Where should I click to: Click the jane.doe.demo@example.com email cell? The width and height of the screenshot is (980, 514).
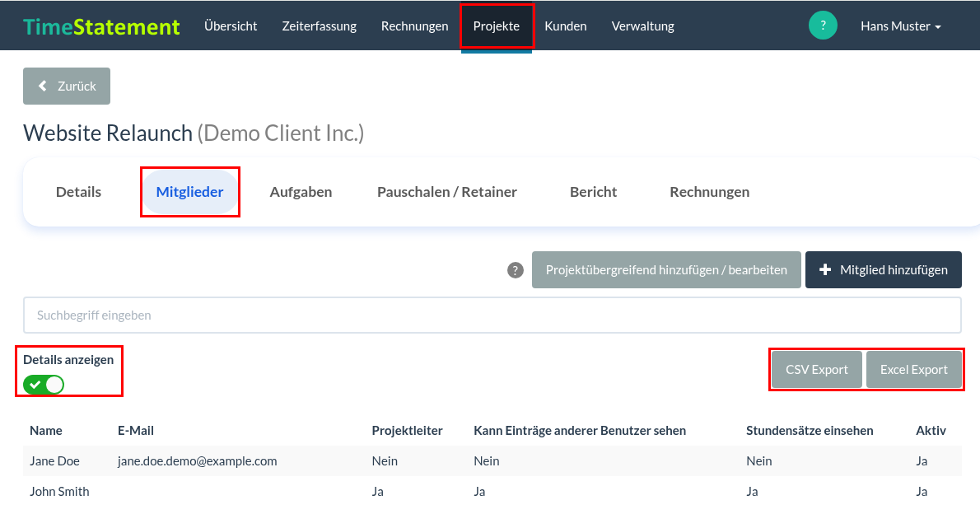[198, 460]
